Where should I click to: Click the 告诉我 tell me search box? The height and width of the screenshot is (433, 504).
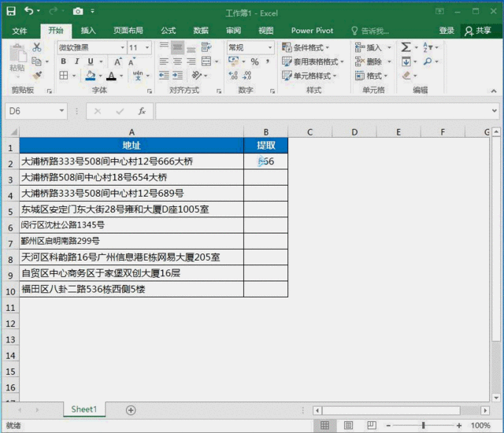(x=370, y=31)
